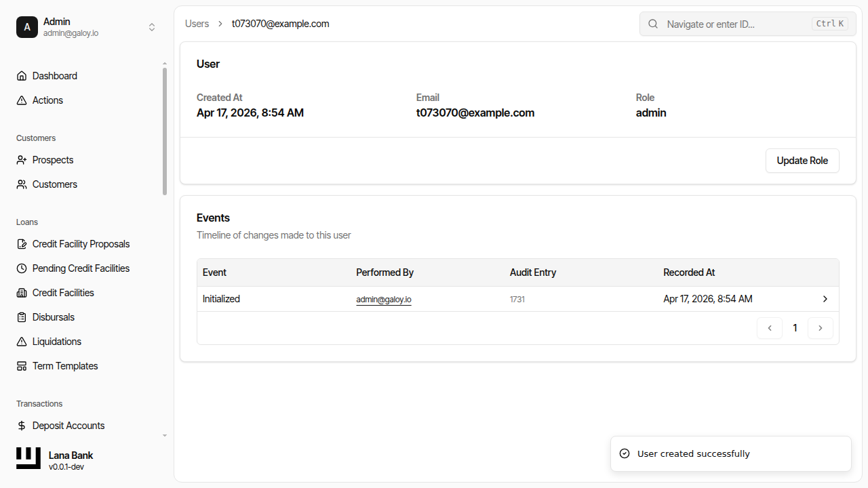
Task: Click inside the Navigate or enter ID field
Action: (x=732, y=24)
